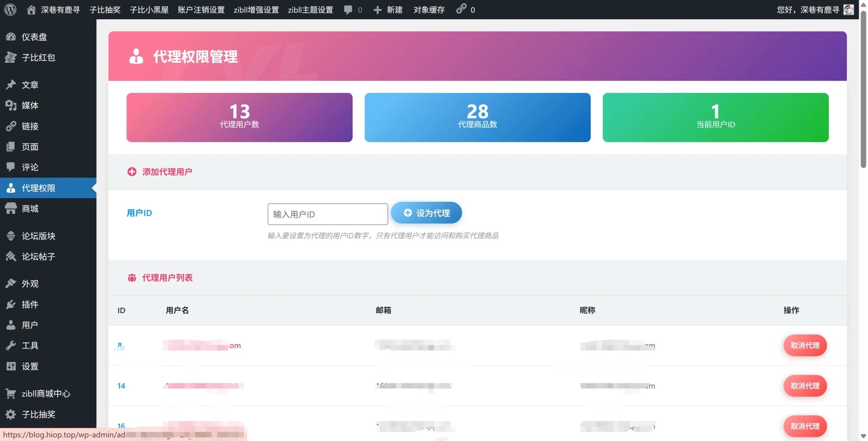Click the zibll商城中心 cart icon
This screenshot has height=441, width=868.
pos(11,394)
